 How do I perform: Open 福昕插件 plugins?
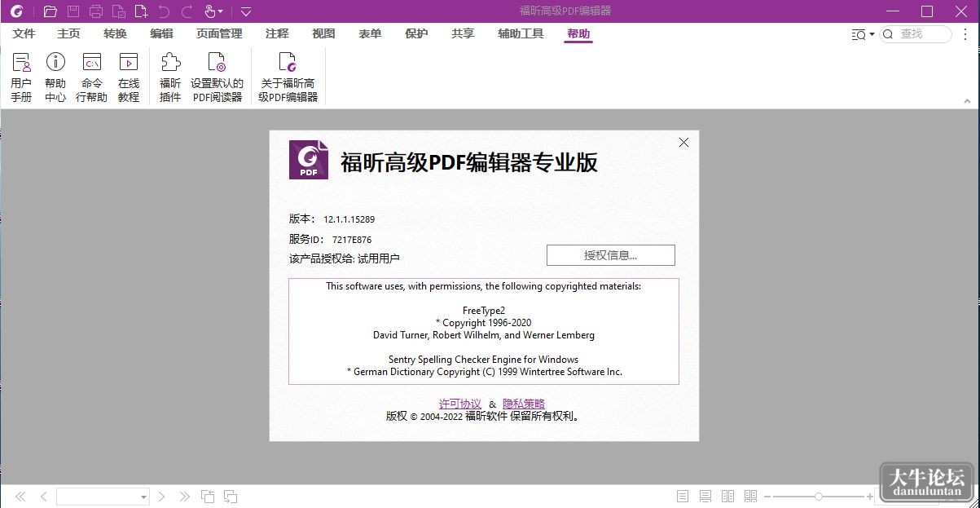170,77
